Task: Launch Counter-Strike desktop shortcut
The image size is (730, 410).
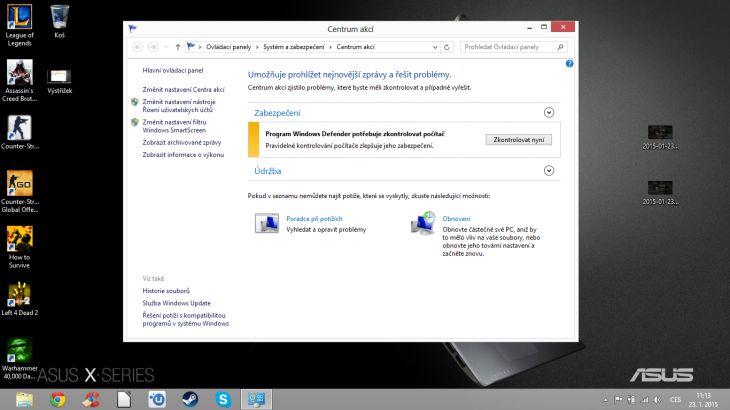Action: click(x=19, y=132)
